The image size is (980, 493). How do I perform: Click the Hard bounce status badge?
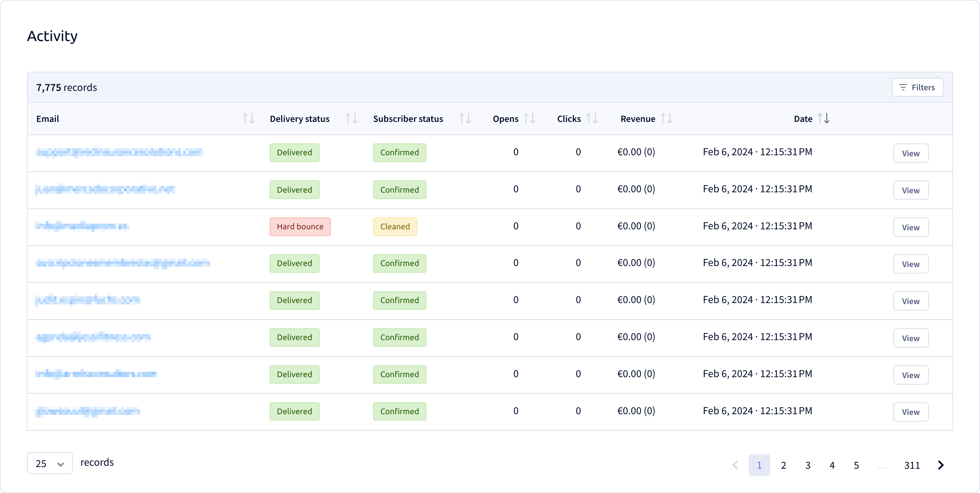[300, 227]
